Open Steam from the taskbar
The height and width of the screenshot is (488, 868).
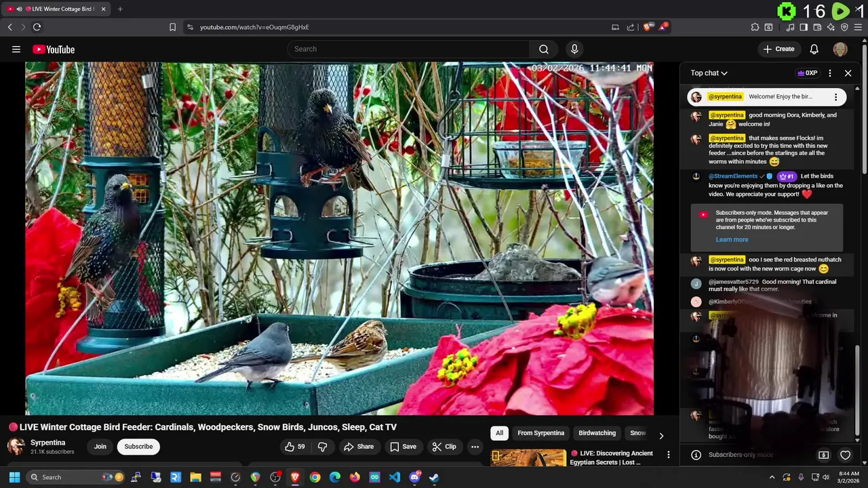click(x=434, y=477)
